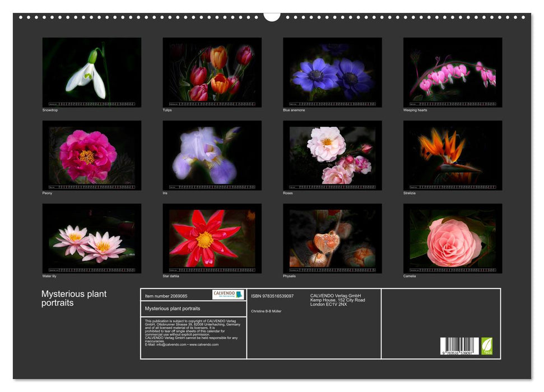Toggle the Camelia image selection
Viewport: 544px width, 392px height.
click(452, 237)
